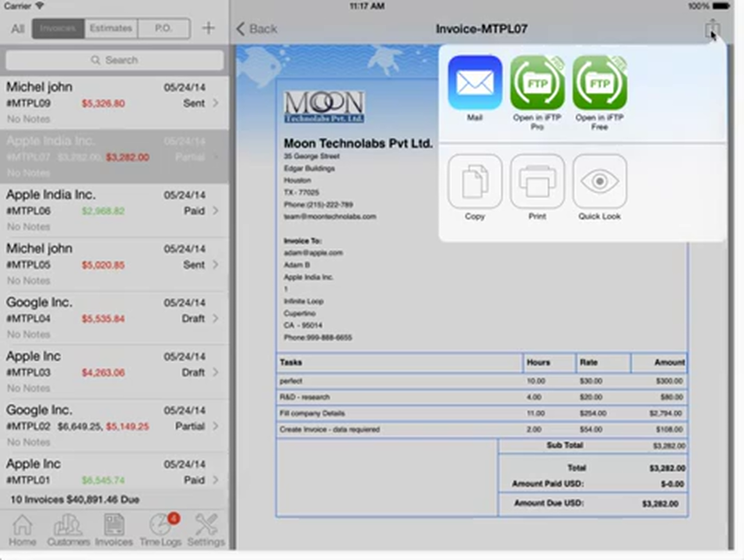The height and width of the screenshot is (560, 744).
Task: Go Back from invoice preview
Action: pos(256,28)
